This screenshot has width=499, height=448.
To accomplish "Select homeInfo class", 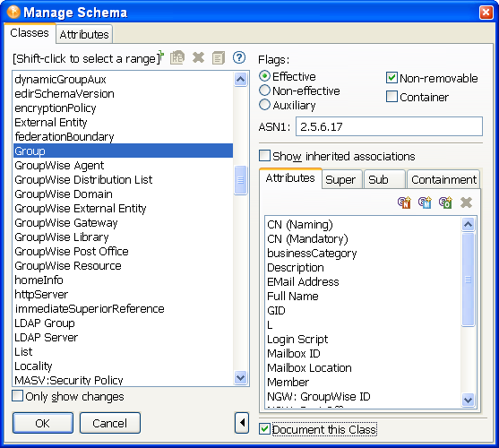I will pyautogui.click(x=123, y=280).
